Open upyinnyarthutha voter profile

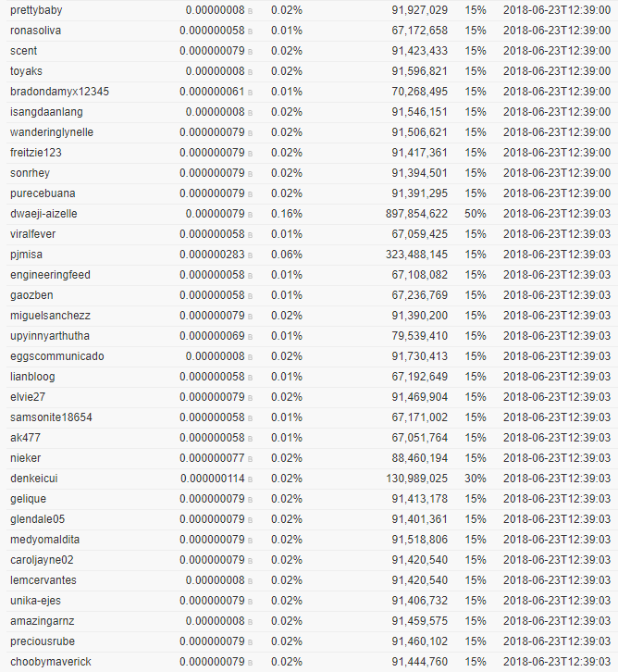[x=50, y=336]
